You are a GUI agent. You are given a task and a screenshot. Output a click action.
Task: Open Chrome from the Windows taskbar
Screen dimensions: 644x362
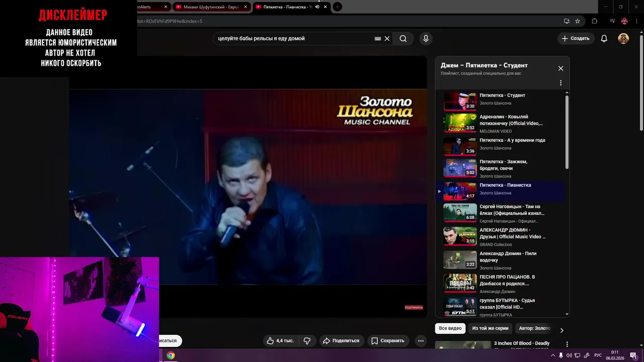pyautogui.click(x=171, y=355)
